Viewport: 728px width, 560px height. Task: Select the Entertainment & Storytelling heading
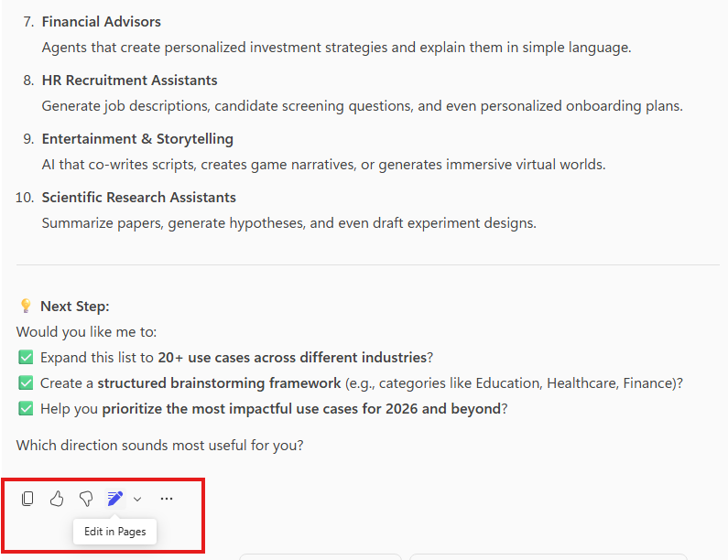tap(137, 139)
